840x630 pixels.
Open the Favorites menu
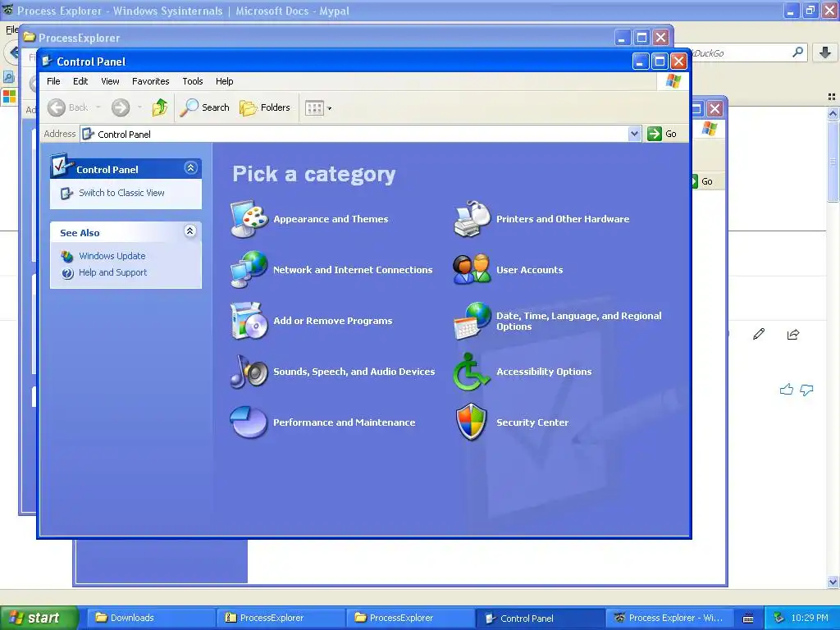click(x=151, y=81)
